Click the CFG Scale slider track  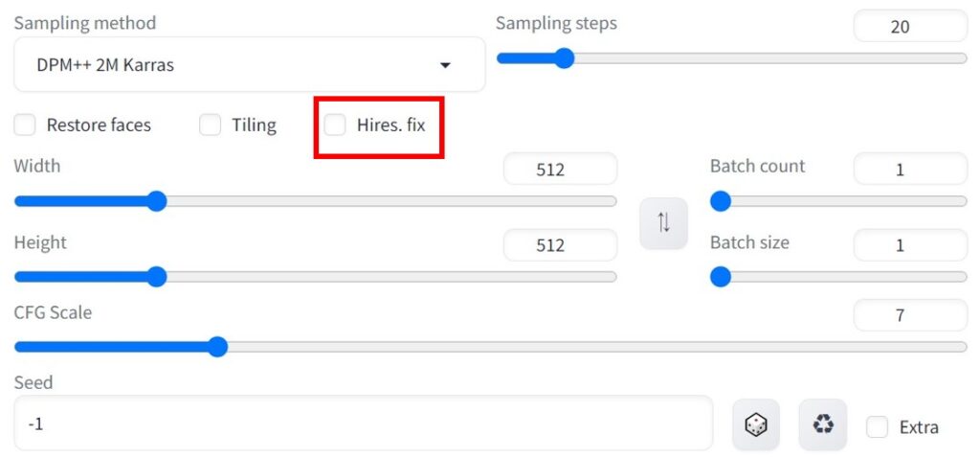[490, 347]
